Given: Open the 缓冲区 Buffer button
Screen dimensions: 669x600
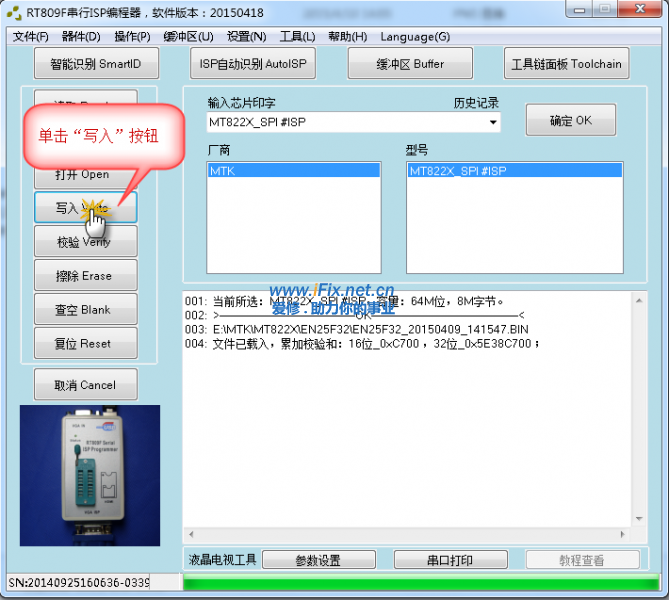Looking at the screenshot, I should pyautogui.click(x=409, y=64).
